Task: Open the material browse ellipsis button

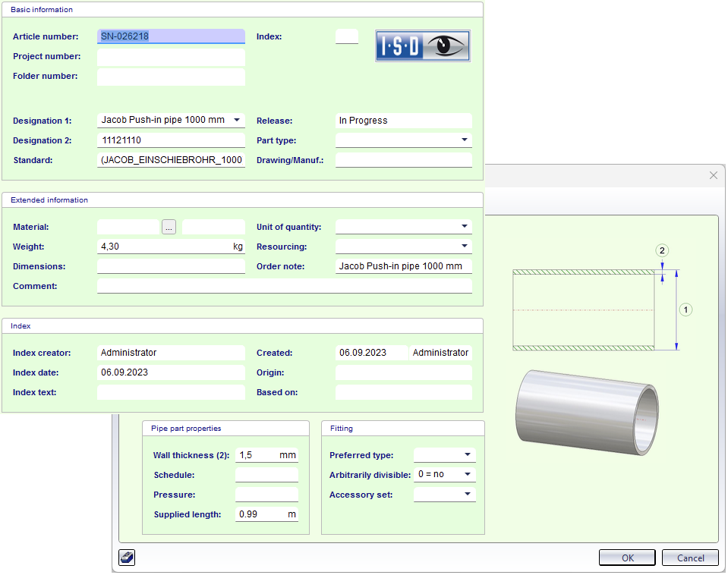Action: [x=169, y=227]
